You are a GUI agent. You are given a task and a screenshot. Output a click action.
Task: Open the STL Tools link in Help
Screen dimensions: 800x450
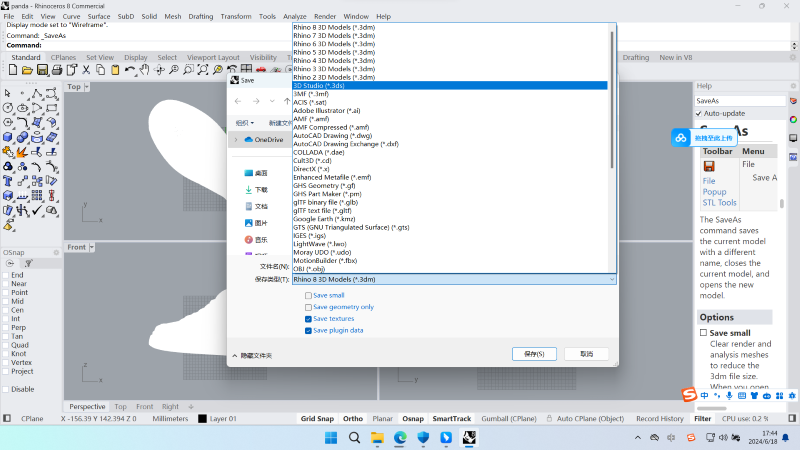719,203
